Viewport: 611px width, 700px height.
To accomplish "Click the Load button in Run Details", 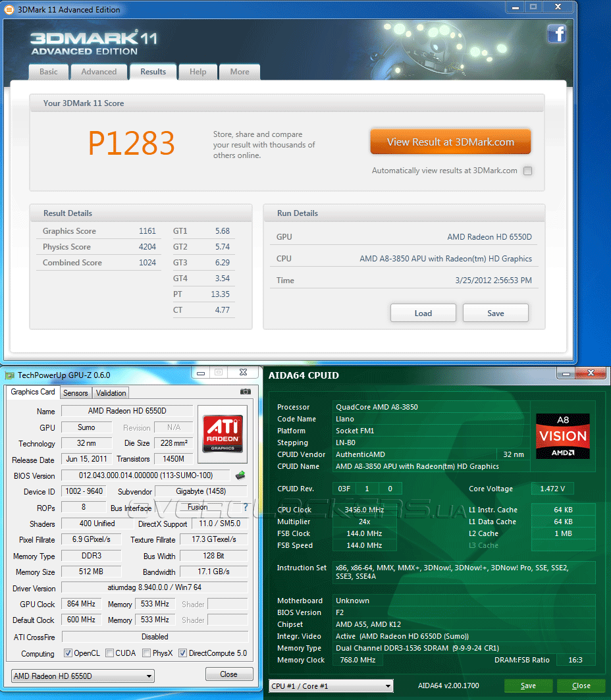I will pyautogui.click(x=423, y=313).
